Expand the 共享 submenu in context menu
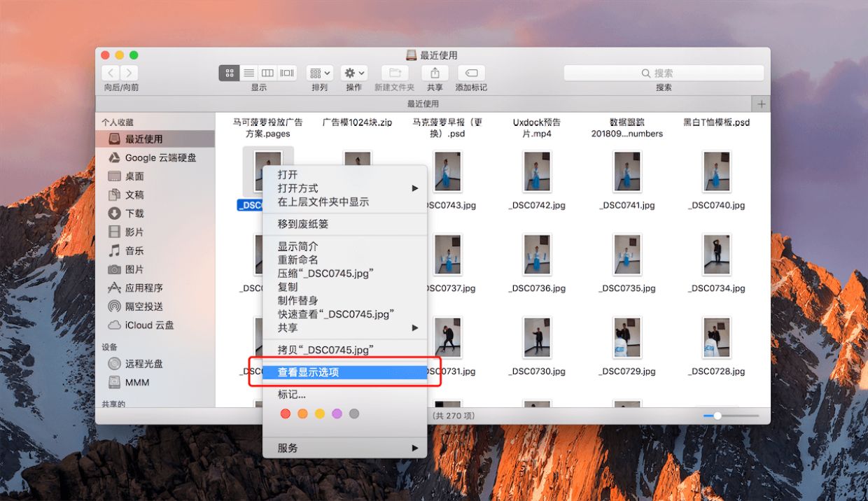Viewport: 868px width, 501px height. click(344, 327)
